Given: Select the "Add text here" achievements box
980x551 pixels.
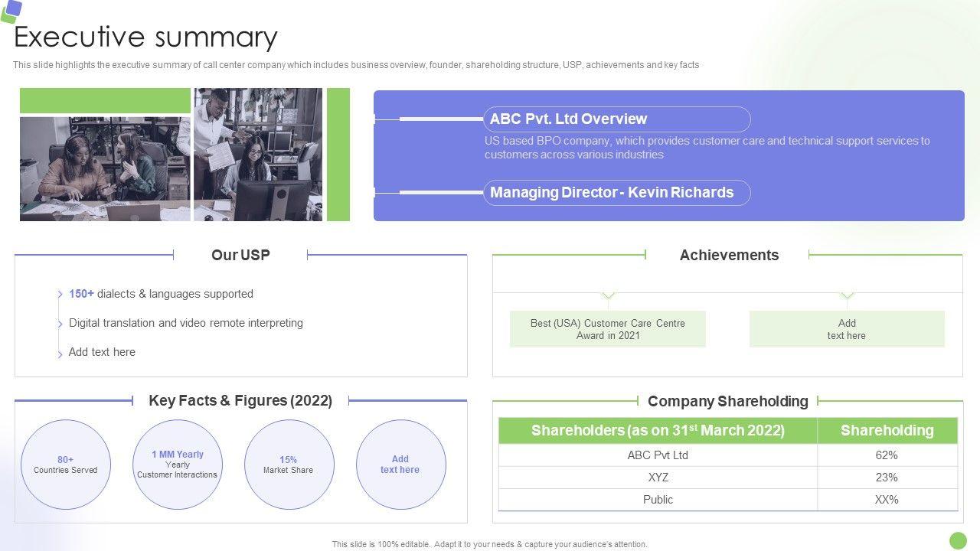Looking at the screenshot, I should (x=847, y=329).
